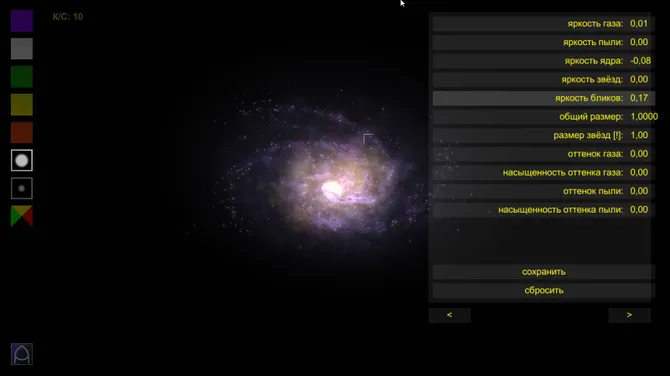Adjust the яркость бликов slider
This screenshot has width=670, height=376.
(544, 98)
